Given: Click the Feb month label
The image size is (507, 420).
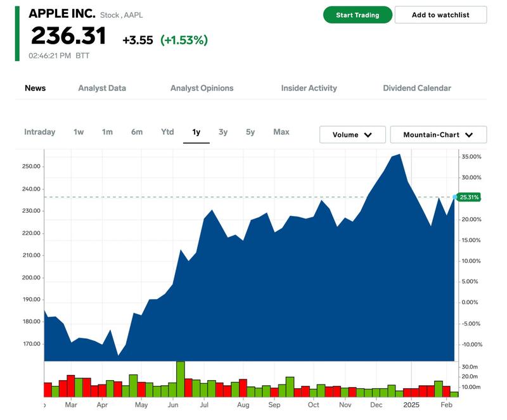Looking at the screenshot, I should pyautogui.click(x=447, y=405).
